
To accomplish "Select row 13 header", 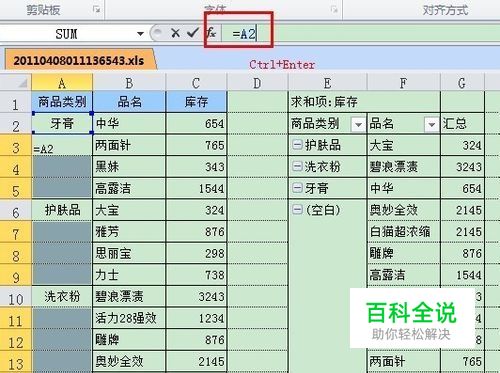I will (16, 362).
